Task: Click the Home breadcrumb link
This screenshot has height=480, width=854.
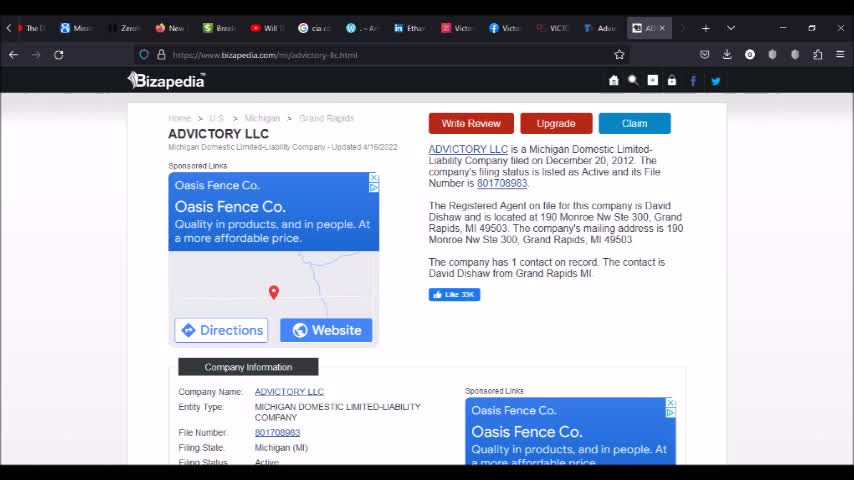Action: (x=179, y=118)
